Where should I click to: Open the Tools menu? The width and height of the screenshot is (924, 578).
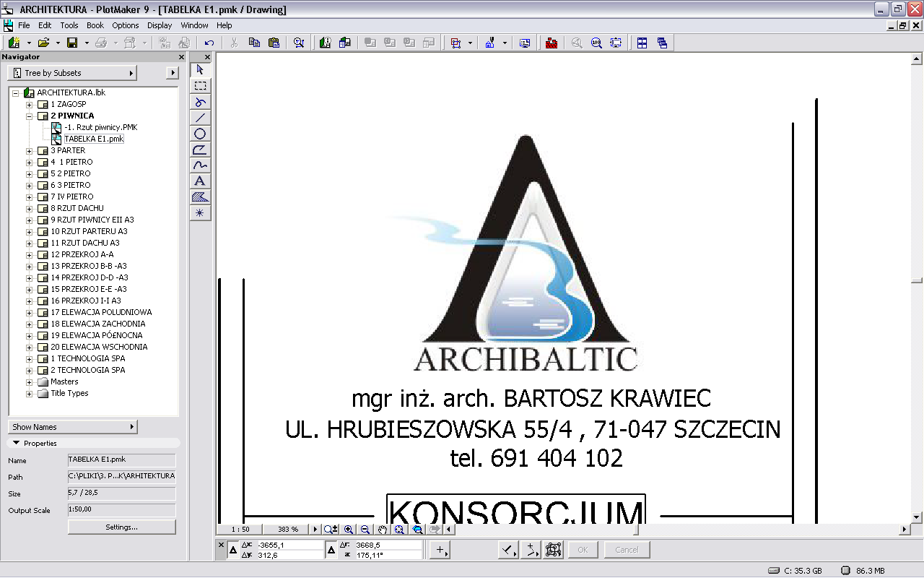(x=69, y=25)
